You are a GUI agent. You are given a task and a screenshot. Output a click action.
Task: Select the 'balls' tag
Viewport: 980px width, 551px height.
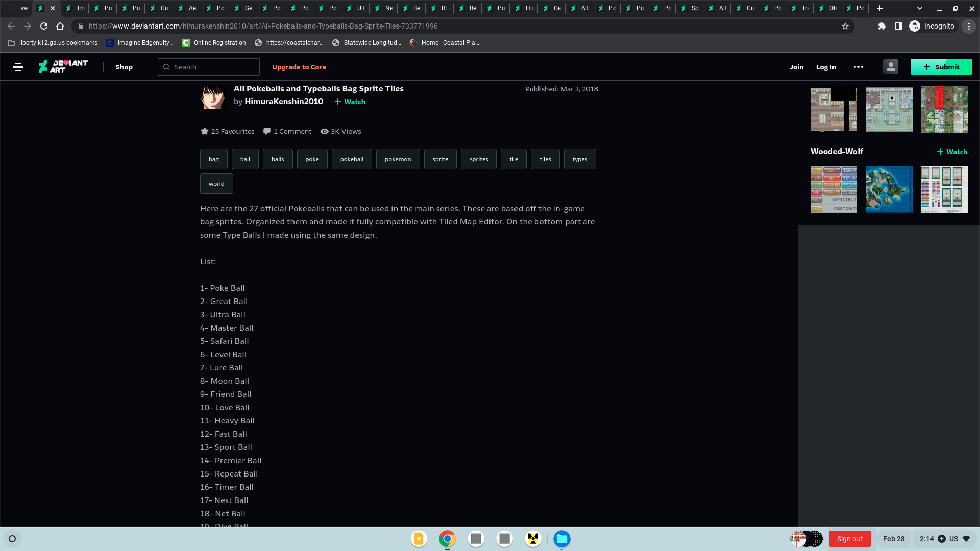[x=278, y=159]
